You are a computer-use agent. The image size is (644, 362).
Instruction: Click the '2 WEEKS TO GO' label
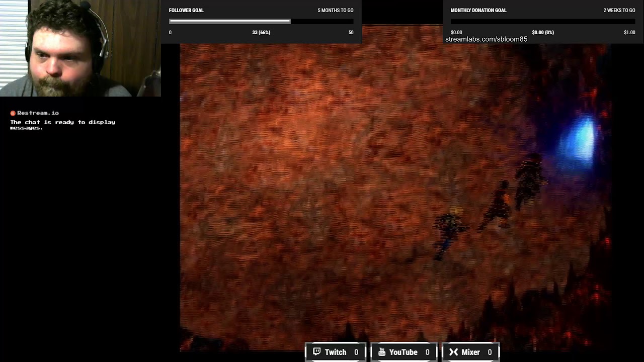pyautogui.click(x=619, y=10)
